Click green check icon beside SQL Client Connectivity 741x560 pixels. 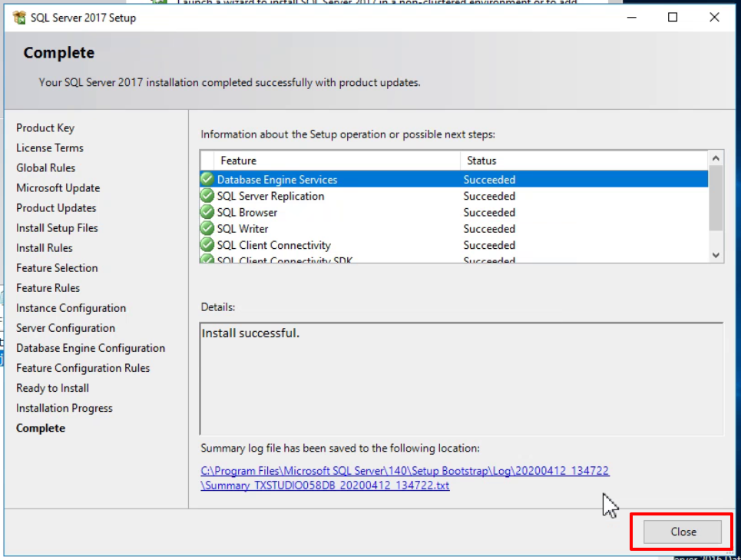[x=207, y=245]
